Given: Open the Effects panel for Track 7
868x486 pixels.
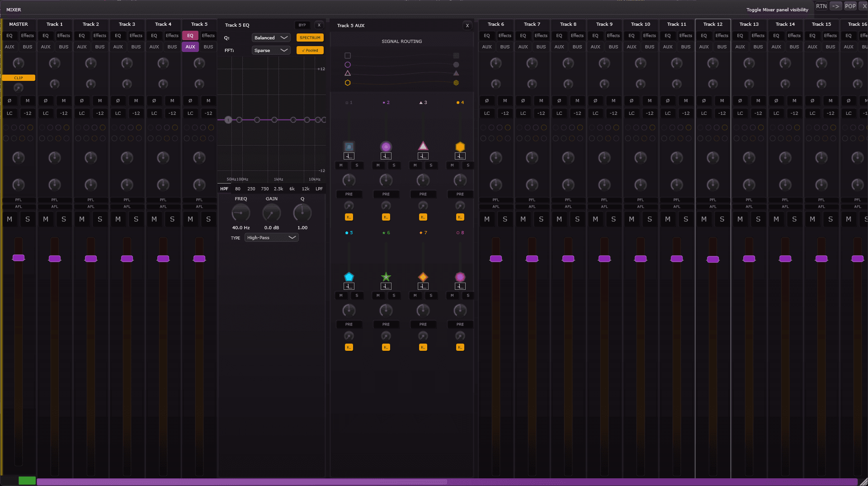Looking at the screenshot, I should click(x=541, y=35).
